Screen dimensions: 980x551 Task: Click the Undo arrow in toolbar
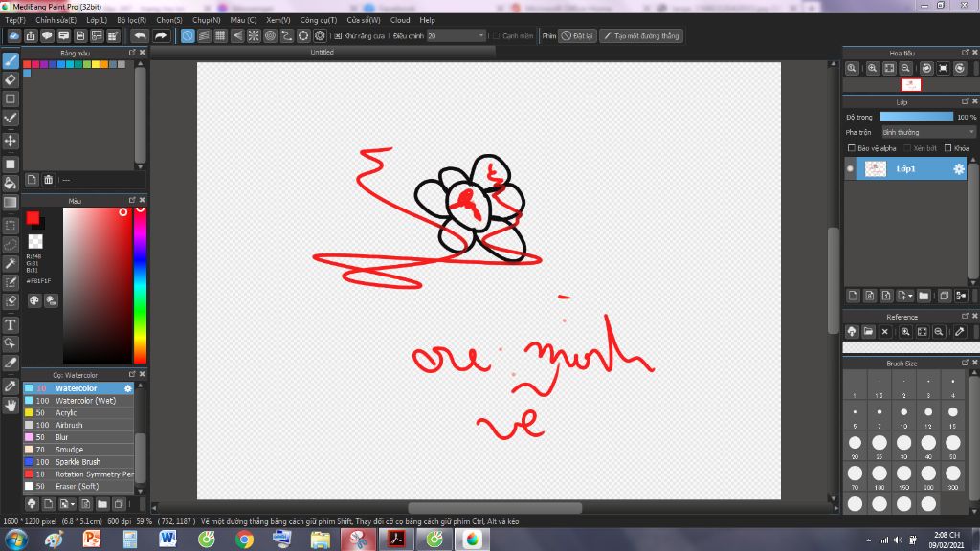[140, 35]
